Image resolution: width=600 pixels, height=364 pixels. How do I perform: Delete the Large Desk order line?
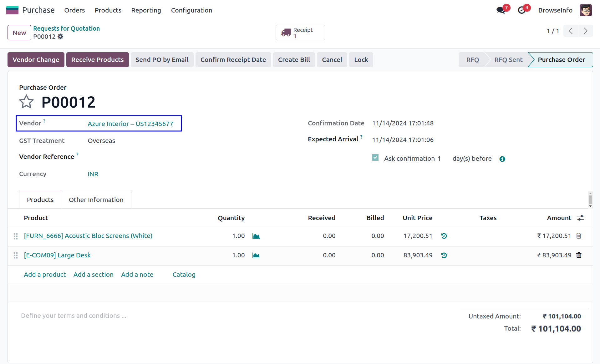(579, 255)
